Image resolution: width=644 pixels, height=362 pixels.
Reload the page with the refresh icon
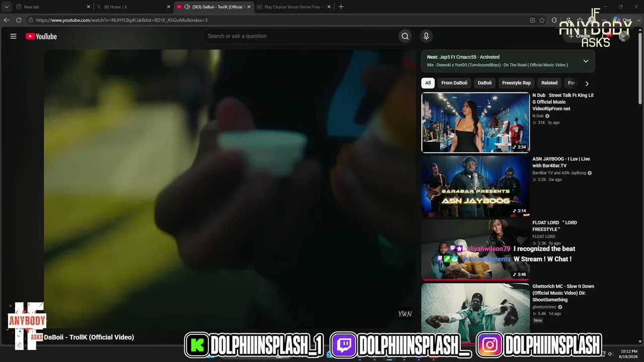(x=19, y=20)
